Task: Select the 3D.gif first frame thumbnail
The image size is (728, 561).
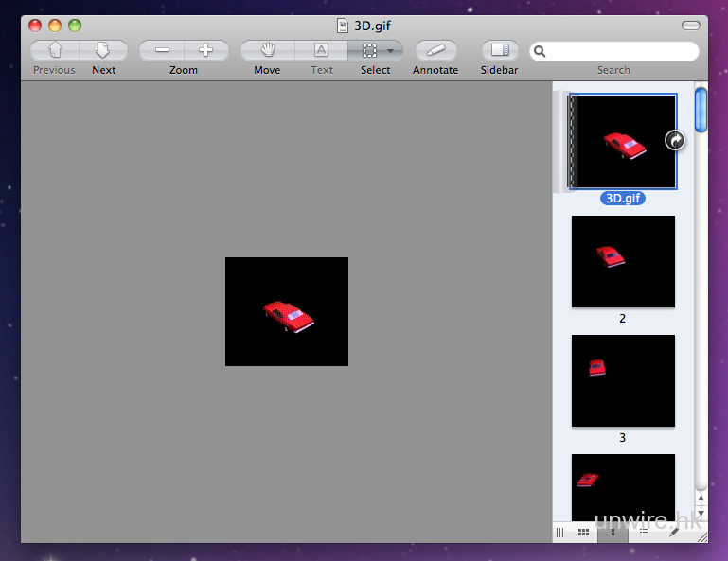Action: (623, 141)
